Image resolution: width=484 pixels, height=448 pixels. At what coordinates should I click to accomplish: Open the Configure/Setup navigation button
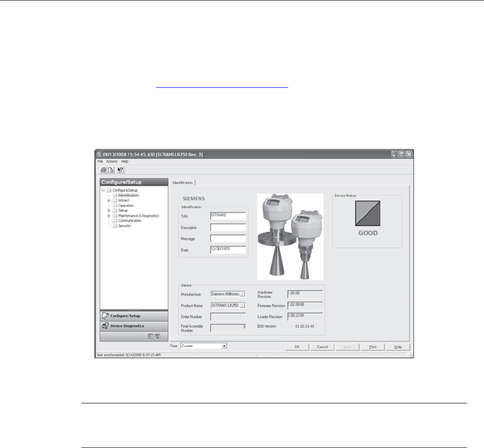pos(134,316)
